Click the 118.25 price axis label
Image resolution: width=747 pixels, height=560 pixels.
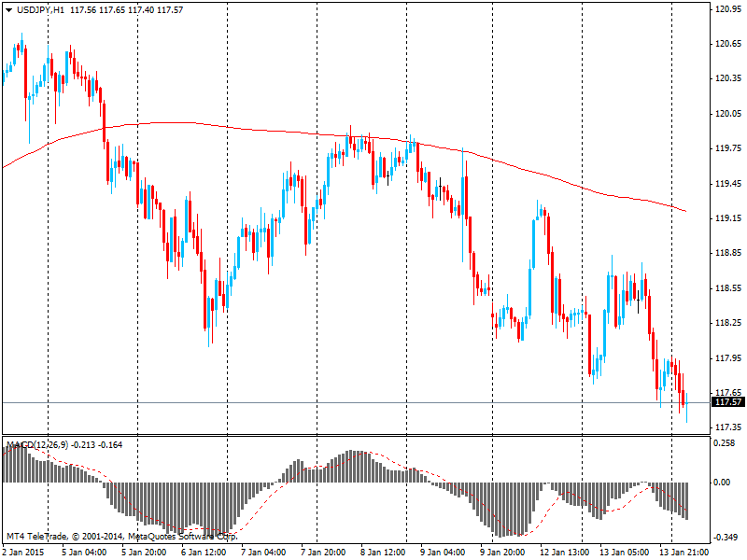pyautogui.click(x=727, y=323)
